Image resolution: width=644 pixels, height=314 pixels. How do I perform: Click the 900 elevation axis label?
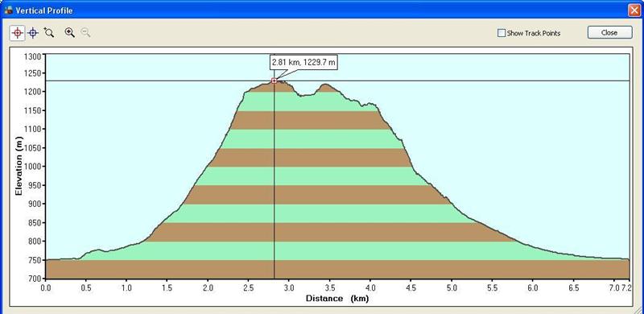[35, 204]
